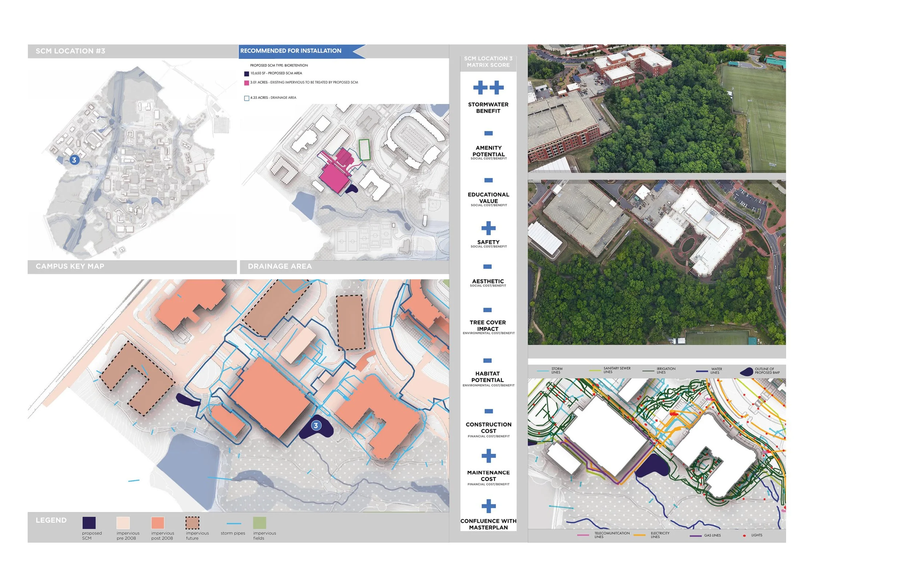Click the number 3 marker on campus key map
909x588 pixels.
(75, 160)
